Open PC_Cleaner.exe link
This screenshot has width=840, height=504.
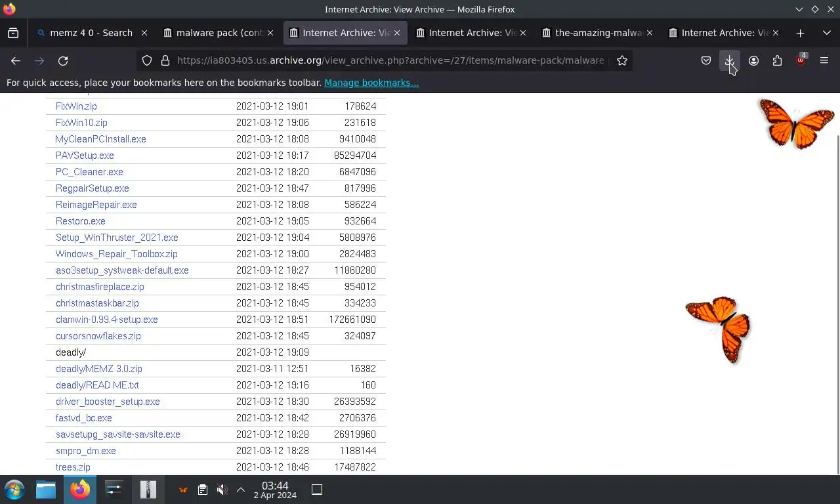pos(89,172)
